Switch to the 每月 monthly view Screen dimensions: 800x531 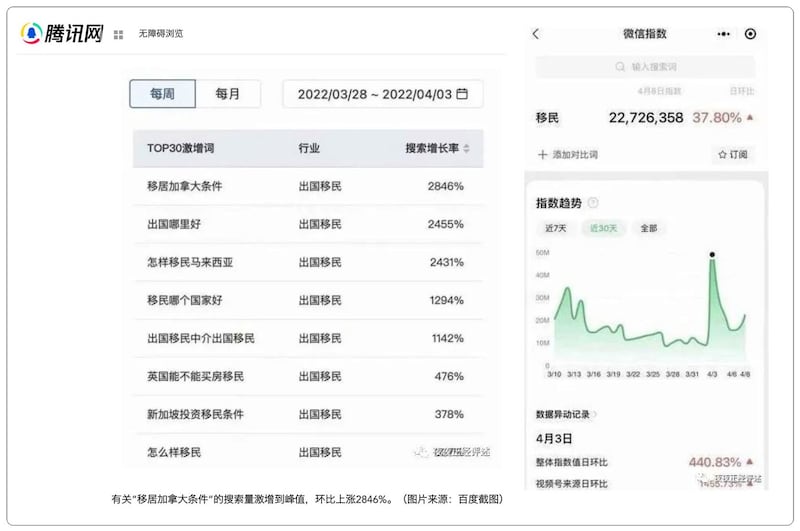click(x=228, y=94)
